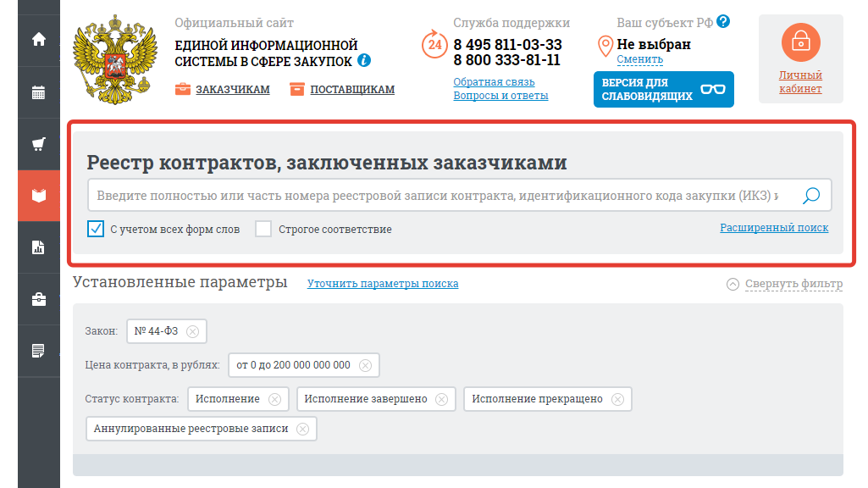Open the calendar icon in sidebar

pos(38,92)
